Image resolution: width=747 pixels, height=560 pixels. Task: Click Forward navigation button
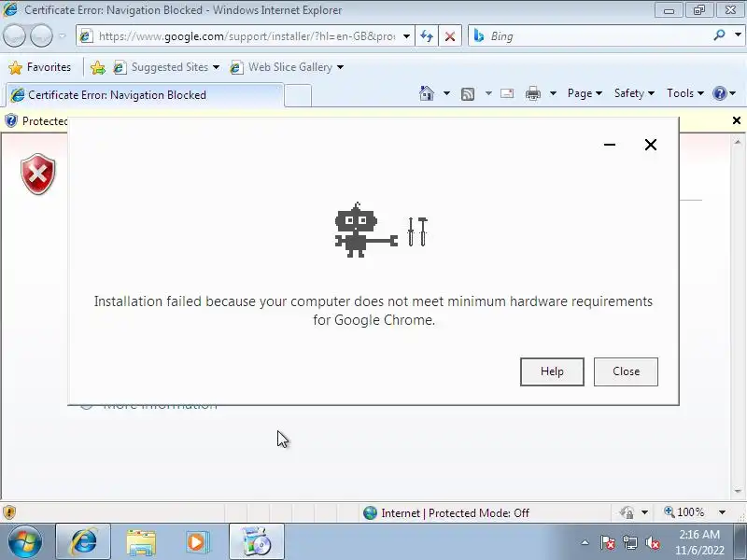pos(41,35)
